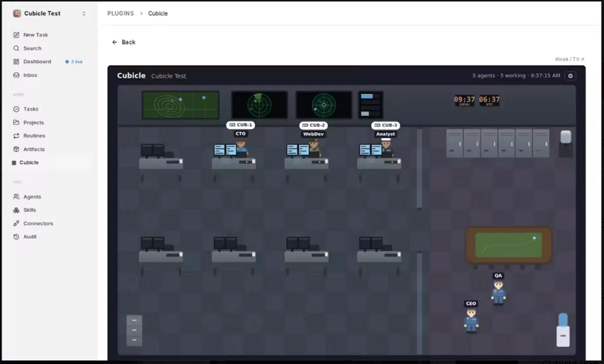Click the PLUGINS breadcrumb
Viewport: 604px width, 364px height.
click(120, 14)
